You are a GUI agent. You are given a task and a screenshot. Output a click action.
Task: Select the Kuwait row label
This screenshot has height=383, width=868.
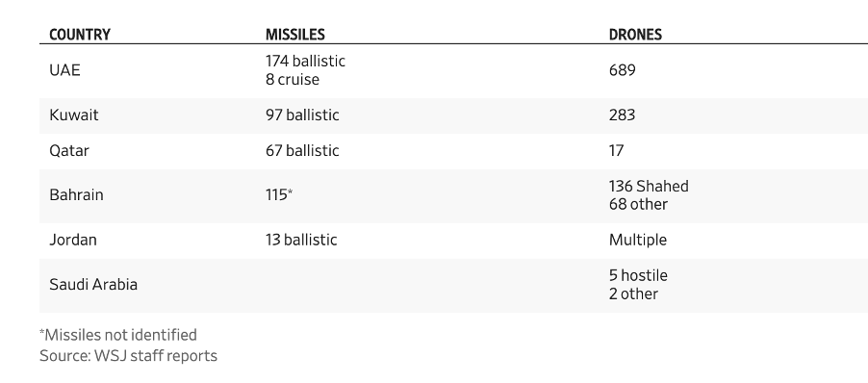click(x=74, y=115)
